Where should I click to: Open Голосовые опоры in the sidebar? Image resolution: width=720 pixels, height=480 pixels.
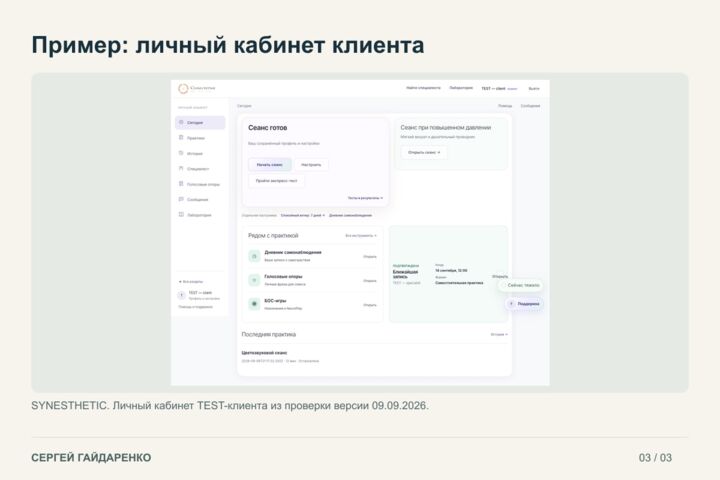click(x=200, y=184)
